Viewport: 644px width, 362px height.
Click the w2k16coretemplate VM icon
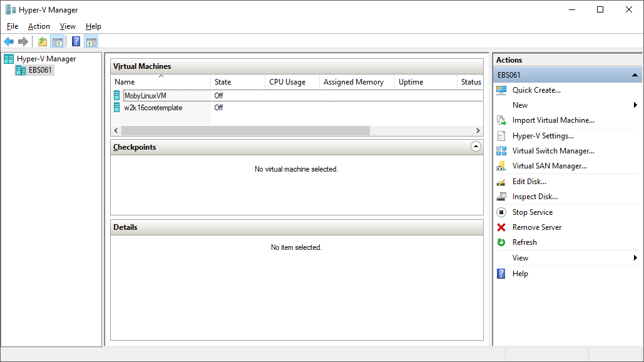(x=116, y=108)
